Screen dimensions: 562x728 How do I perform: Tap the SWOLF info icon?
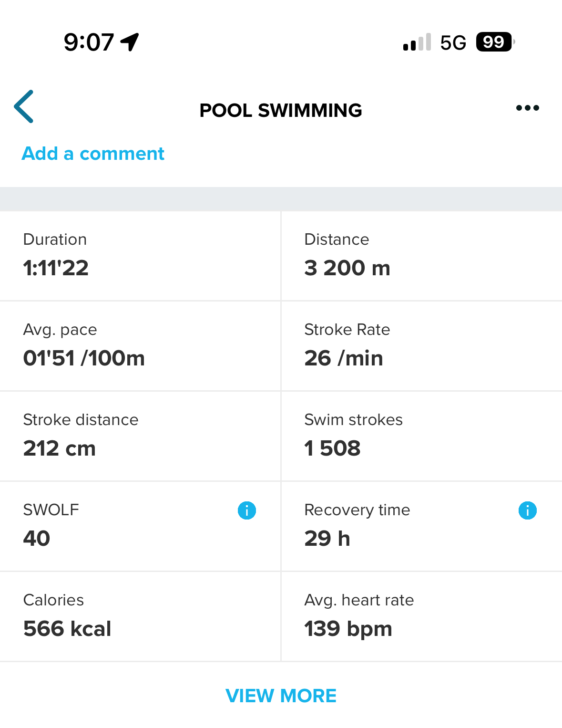coord(246,510)
